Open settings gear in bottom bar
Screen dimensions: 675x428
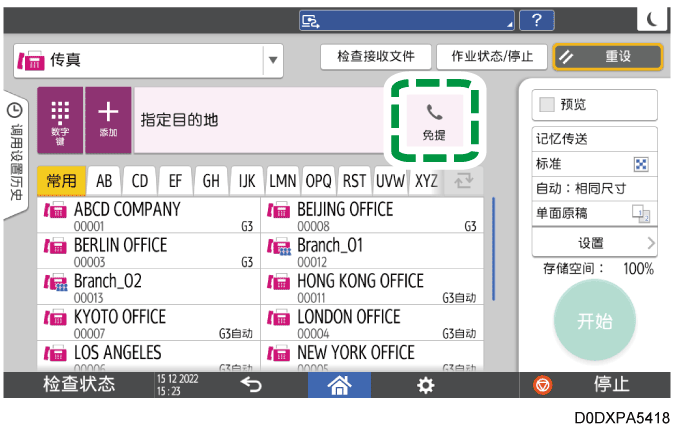[x=426, y=384]
